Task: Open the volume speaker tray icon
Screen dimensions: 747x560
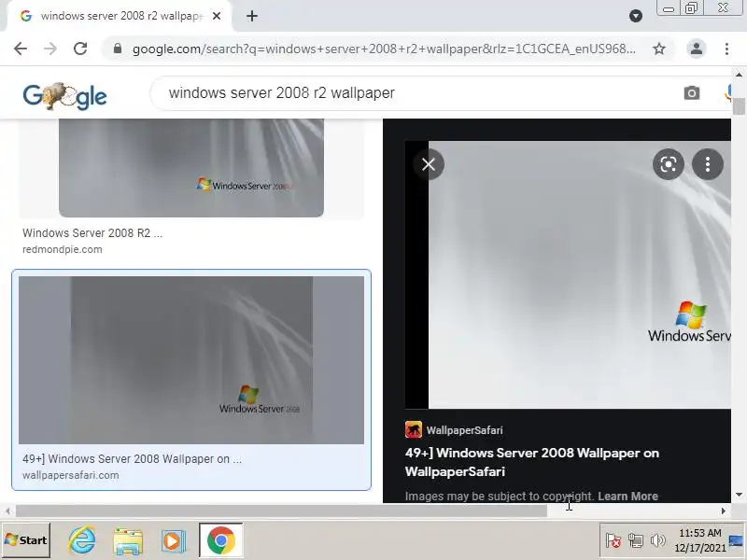Action: 658,540
